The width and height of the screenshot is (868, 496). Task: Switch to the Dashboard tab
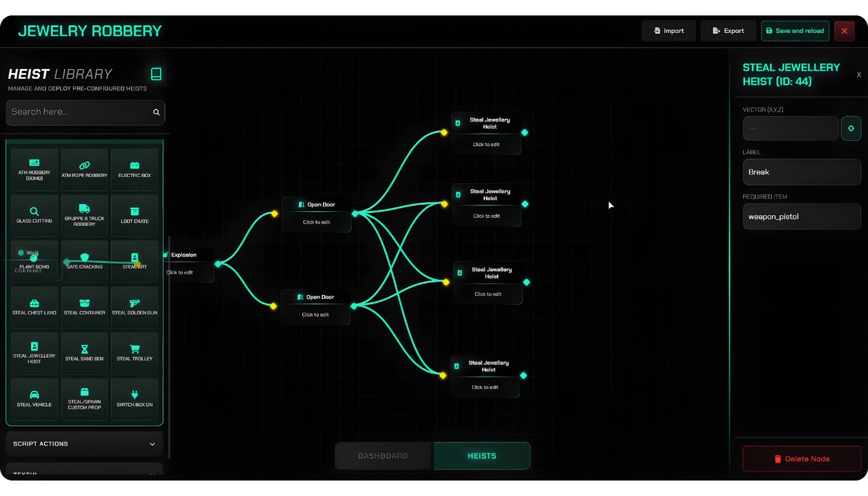pyautogui.click(x=383, y=456)
